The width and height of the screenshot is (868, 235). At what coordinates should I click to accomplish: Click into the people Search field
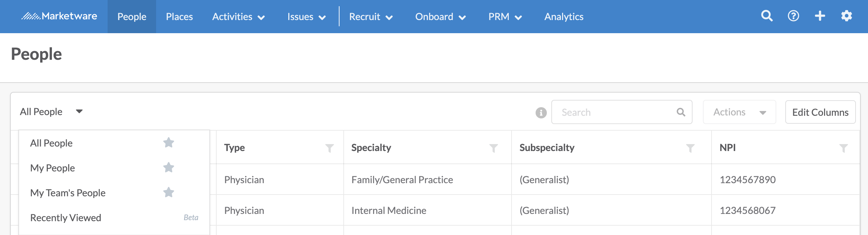[x=622, y=112]
